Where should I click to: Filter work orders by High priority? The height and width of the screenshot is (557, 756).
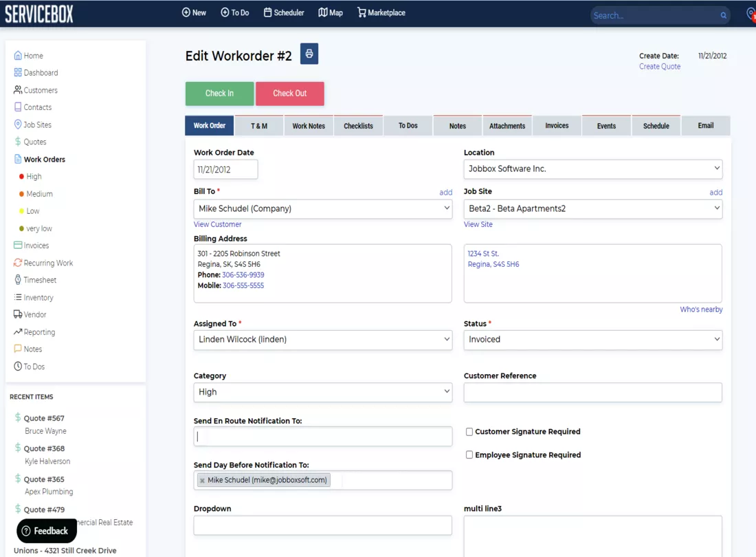(x=34, y=177)
